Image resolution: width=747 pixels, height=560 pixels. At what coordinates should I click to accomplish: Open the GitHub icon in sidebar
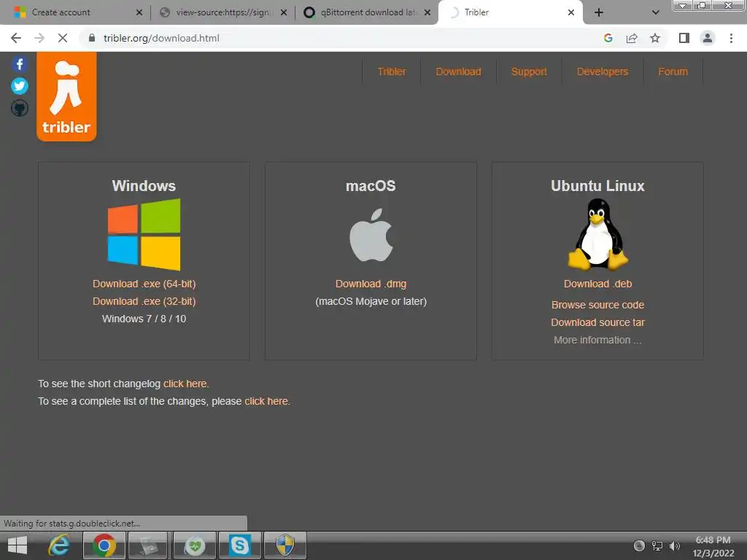(x=20, y=108)
